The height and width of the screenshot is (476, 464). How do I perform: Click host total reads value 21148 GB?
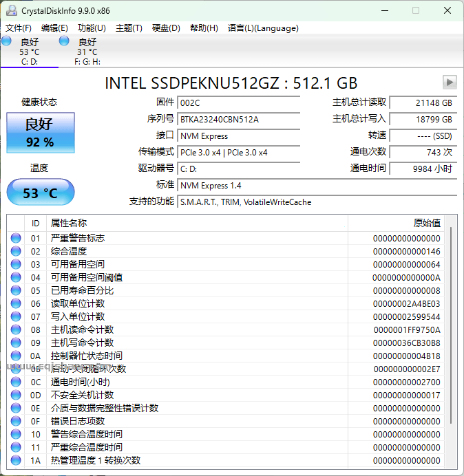point(423,102)
